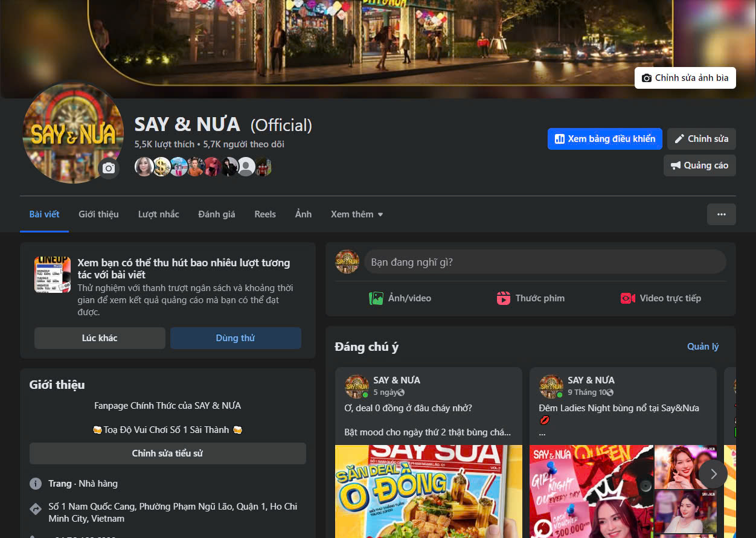Click the gold dollar-sign follower avatar
The image size is (756, 538).
pyautogui.click(x=161, y=166)
